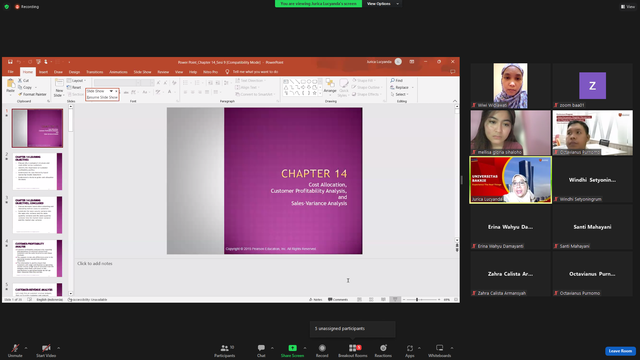This screenshot has height=360, width=640.
Task: Open the comments speech-bubble icon in ribbon
Action: (452, 72)
